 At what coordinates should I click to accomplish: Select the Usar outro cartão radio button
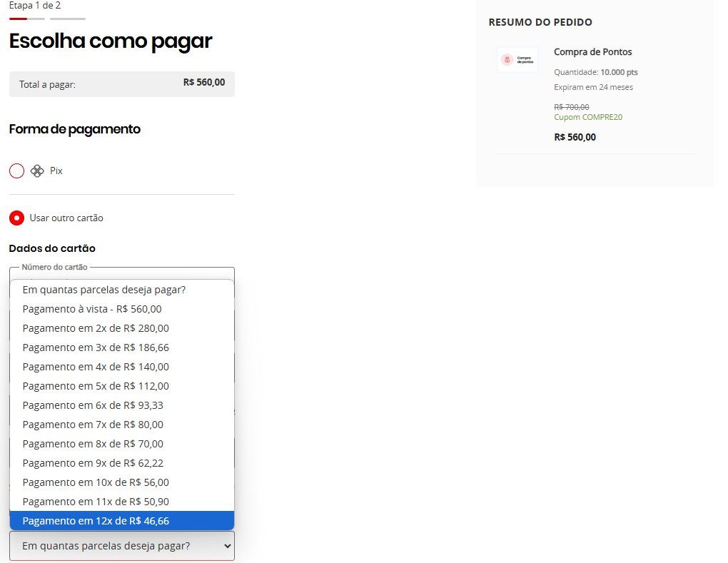click(16, 218)
